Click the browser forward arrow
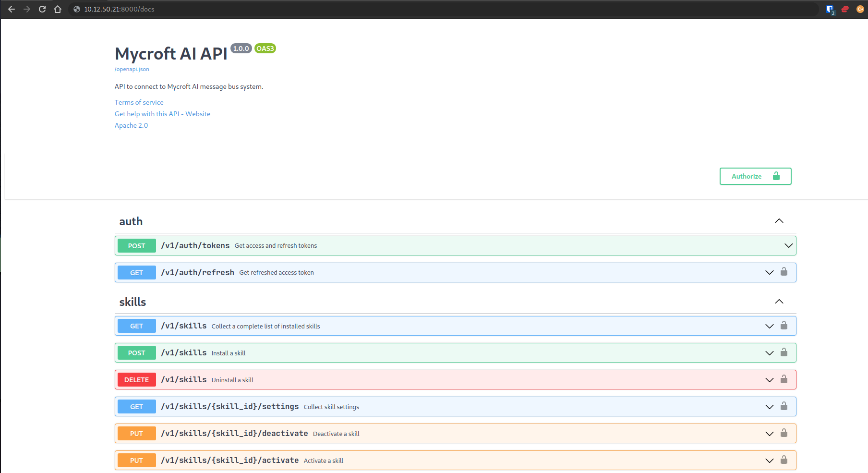868x473 pixels. coord(27,9)
